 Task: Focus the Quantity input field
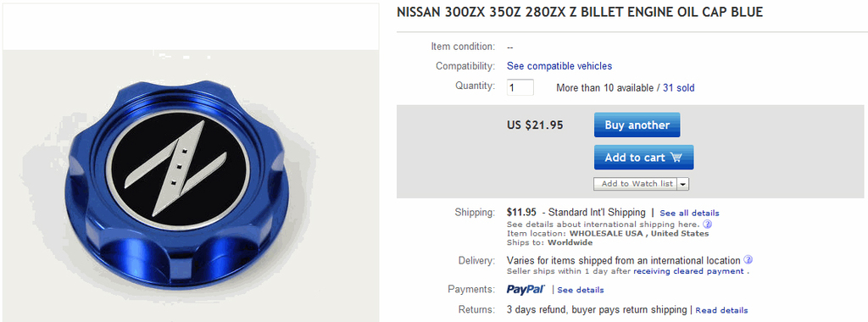pos(520,87)
